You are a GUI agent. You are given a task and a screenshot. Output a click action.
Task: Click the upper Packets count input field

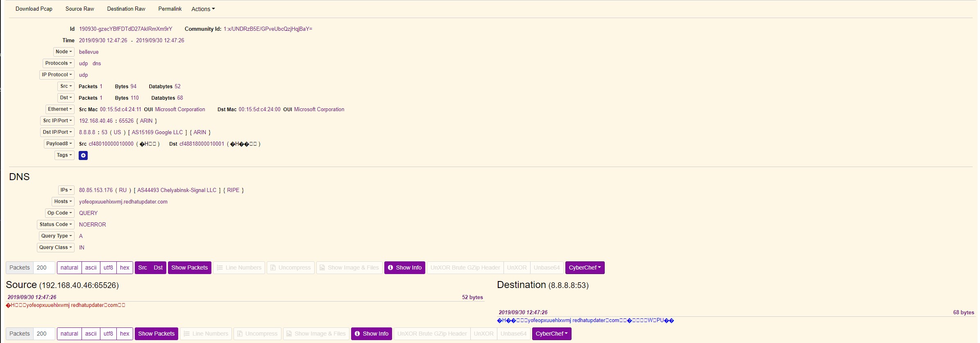44,268
